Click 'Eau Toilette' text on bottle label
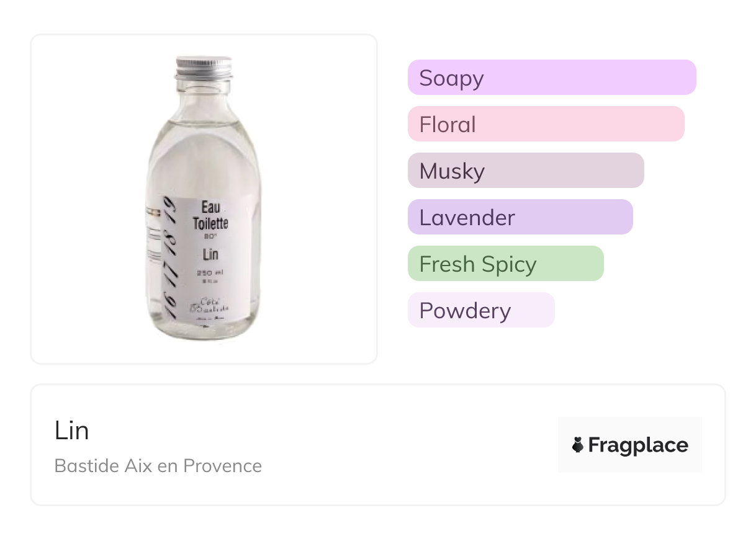Image resolution: width=756 pixels, height=536 pixels. tap(210, 215)
